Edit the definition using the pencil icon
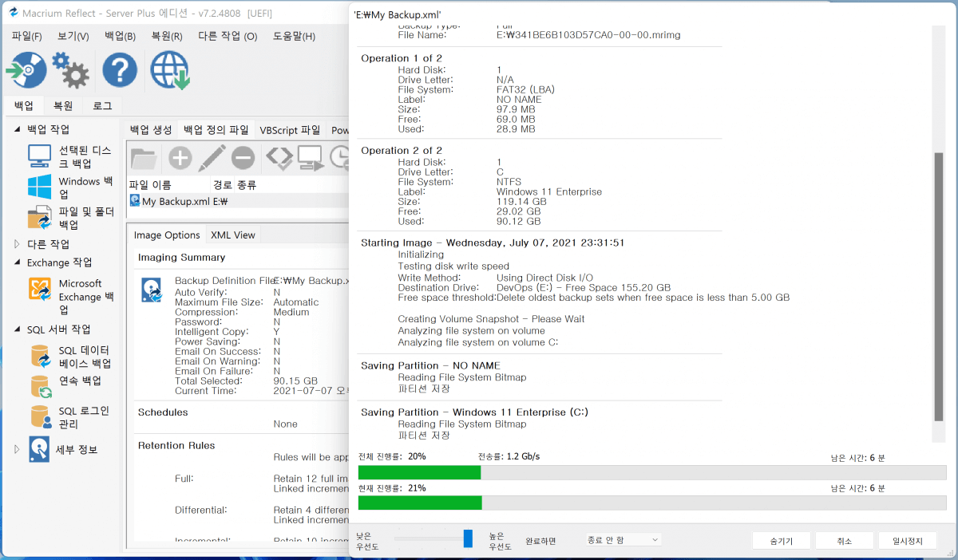The height and width of the screenshot is (560, 958). click(x=212, y=158)
